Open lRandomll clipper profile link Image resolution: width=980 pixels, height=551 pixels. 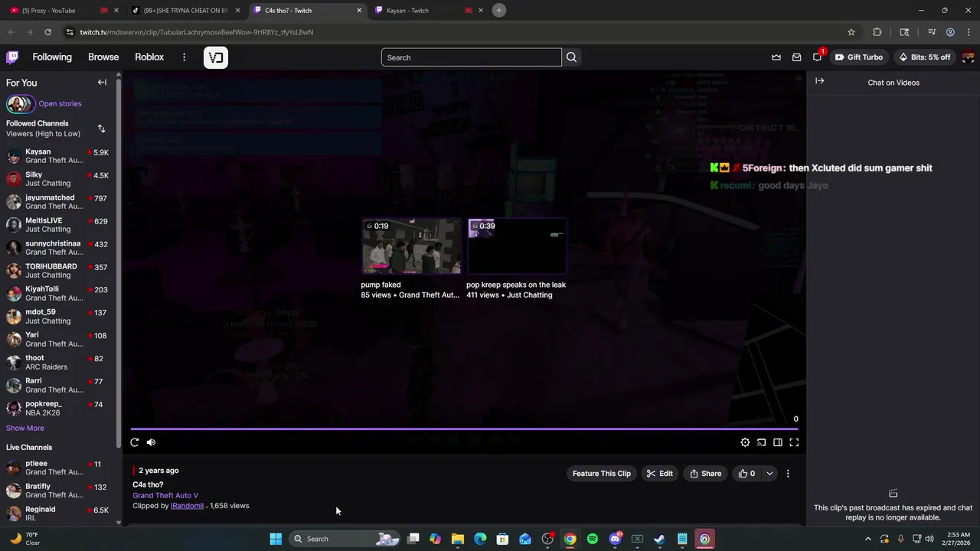click(187, 506)
